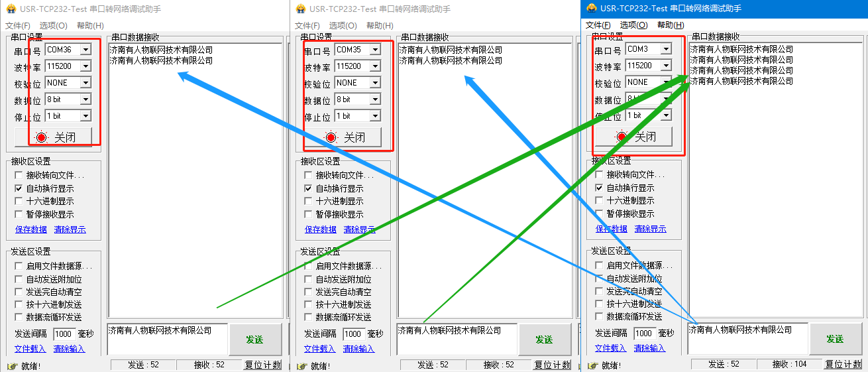The width and height of the screenshot is (868, 372).
Task: Open the NONE parity dropdown in the rightmost window
Action: tap(666, 82)
